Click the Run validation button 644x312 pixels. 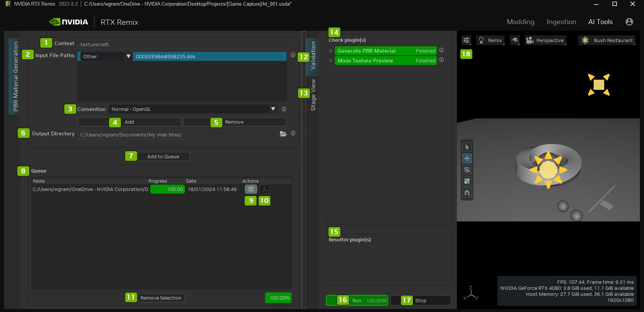click(357, 300)
